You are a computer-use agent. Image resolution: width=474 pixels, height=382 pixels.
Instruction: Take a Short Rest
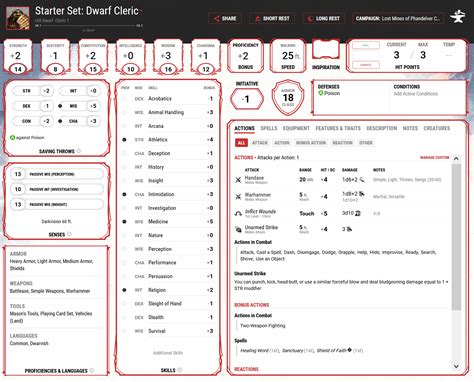[x=272, y=18]
